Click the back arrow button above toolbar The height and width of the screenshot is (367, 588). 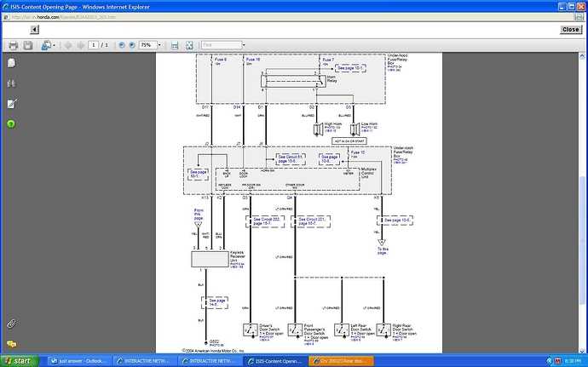[34, 29]
